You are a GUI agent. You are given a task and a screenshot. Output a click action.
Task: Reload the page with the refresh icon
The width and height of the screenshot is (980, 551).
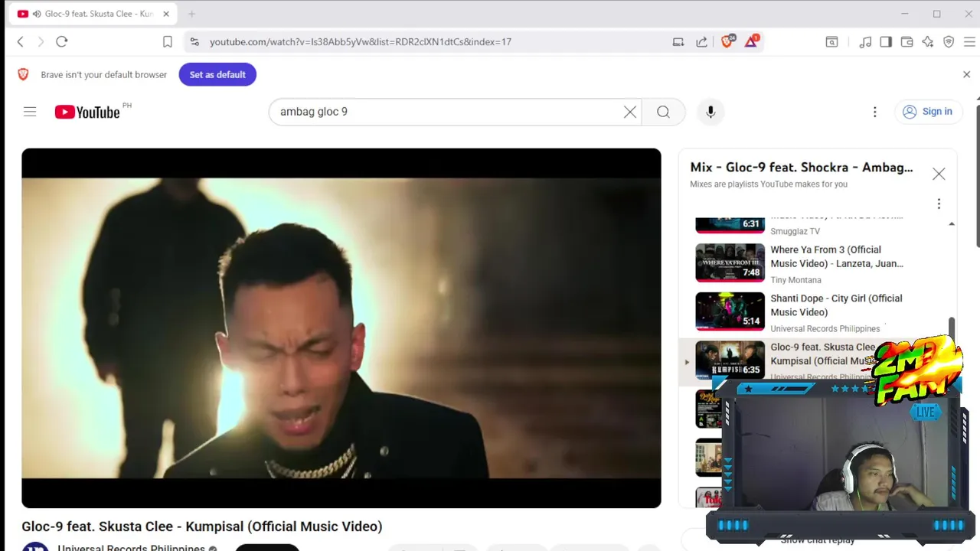tap(62, 42)
